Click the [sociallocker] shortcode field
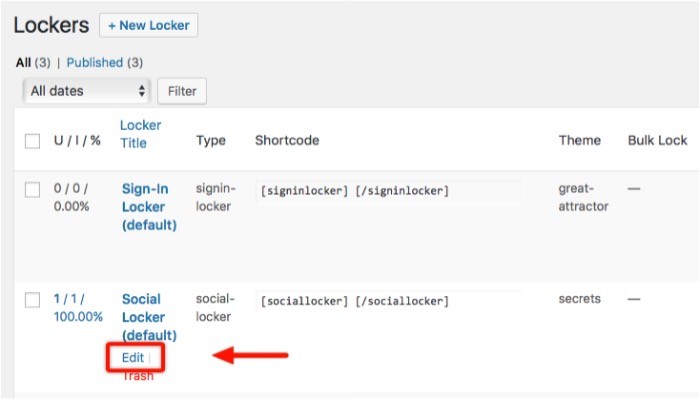The image size is (700, 400). (388, 300)
